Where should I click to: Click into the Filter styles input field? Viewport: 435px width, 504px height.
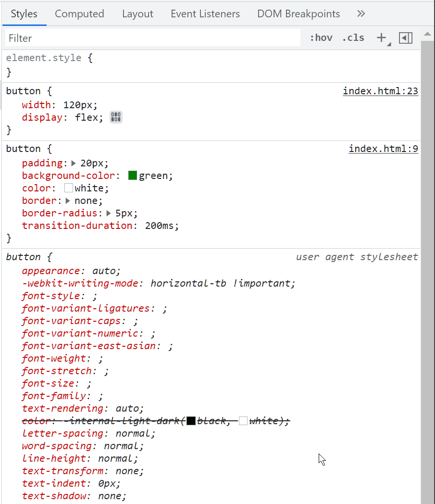(x=152, y=38)
